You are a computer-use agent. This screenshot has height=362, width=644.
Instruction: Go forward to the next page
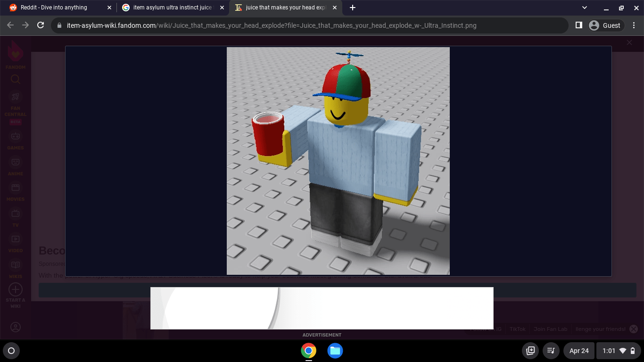[x=25, y=25]
